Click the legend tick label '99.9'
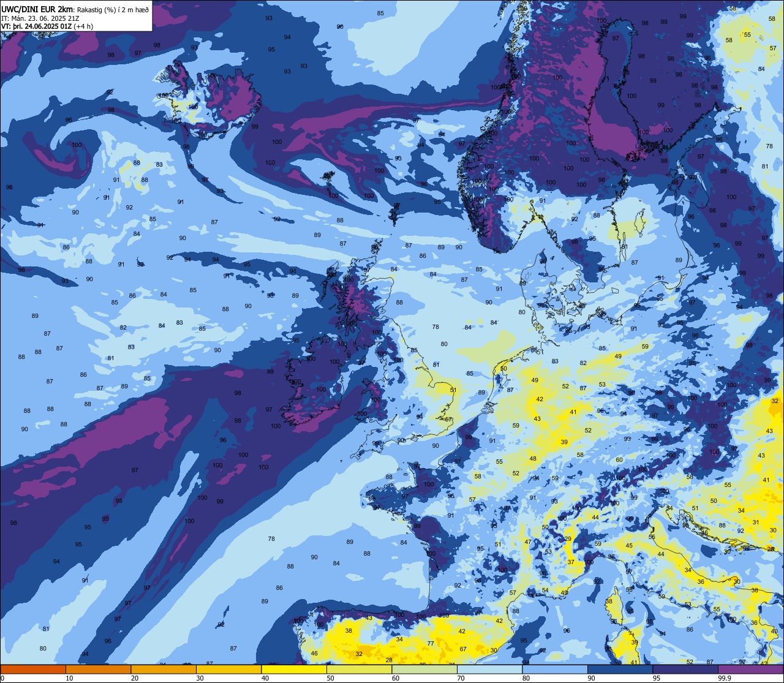The width and height of the screenshot is (784, 683). (x=725, y=678)
